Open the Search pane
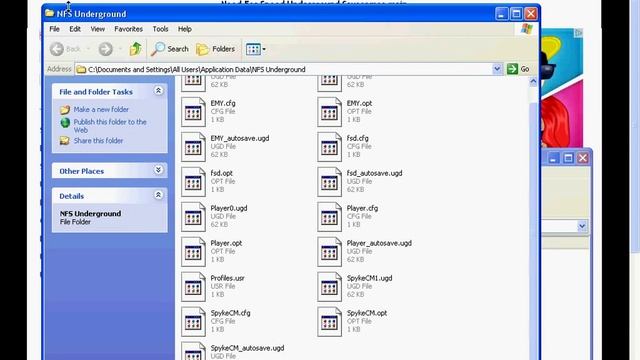This screenshot has width=640, height=360. click(x=170, y=49)
